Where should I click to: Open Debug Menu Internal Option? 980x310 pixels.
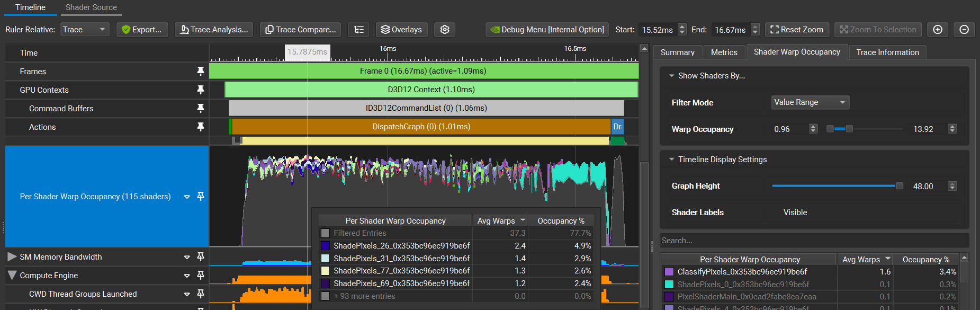547,30
